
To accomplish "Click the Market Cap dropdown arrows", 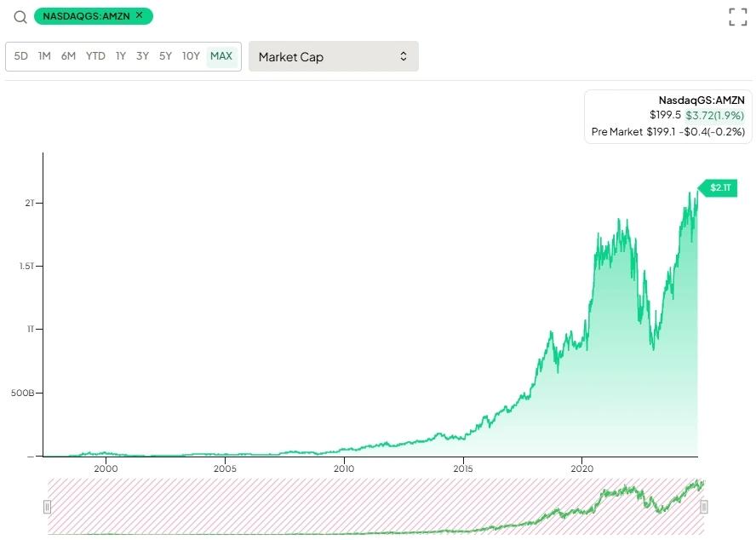I will click(403, 56).
